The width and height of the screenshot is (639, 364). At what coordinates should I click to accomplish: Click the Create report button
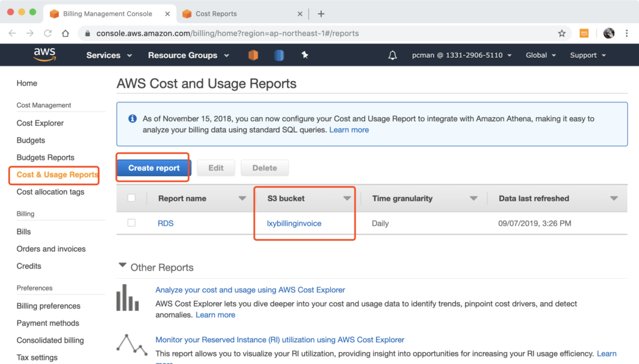154,168
